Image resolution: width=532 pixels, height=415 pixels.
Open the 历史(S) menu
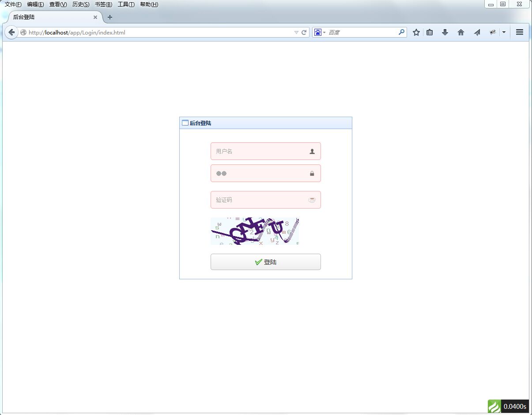pyautogui.click(x=81, y=4)
